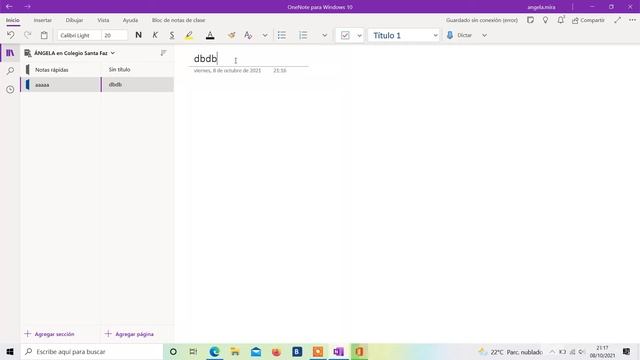
Task: Select the Notas rápidas section
Action: pos(60,70)
